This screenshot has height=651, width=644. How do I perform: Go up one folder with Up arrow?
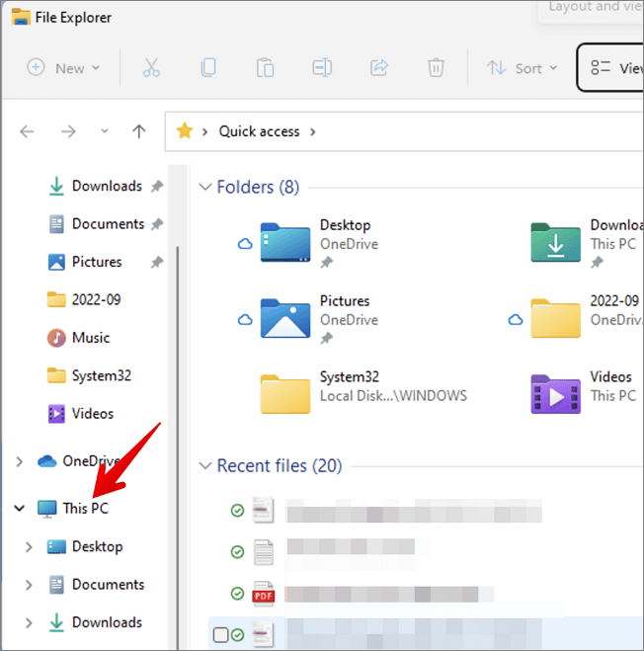[x=139, y=131]
